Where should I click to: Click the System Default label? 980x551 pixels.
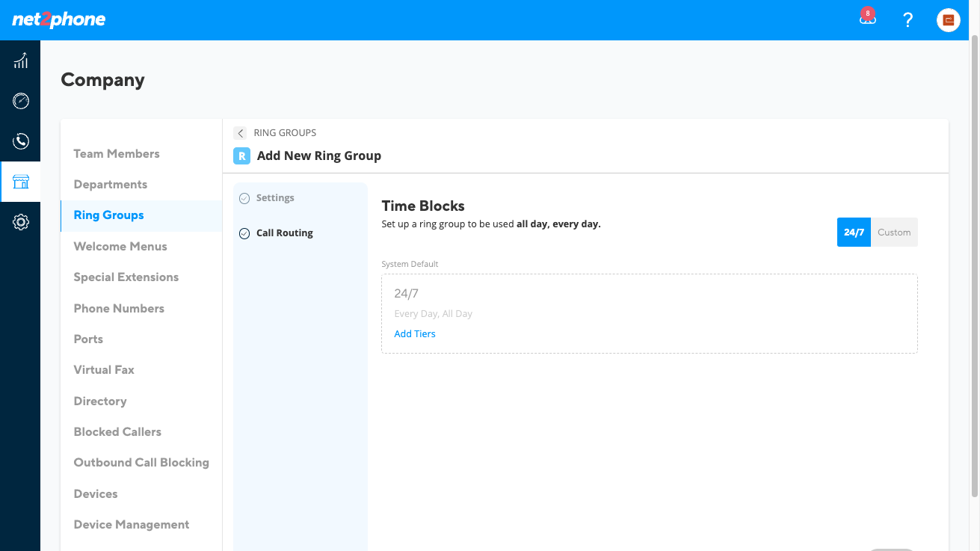coord(410,265)
